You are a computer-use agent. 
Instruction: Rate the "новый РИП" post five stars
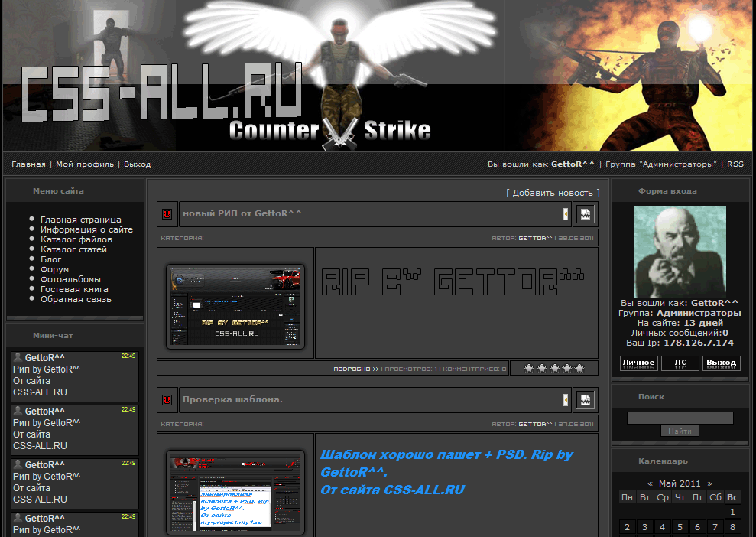coord(579,369)
